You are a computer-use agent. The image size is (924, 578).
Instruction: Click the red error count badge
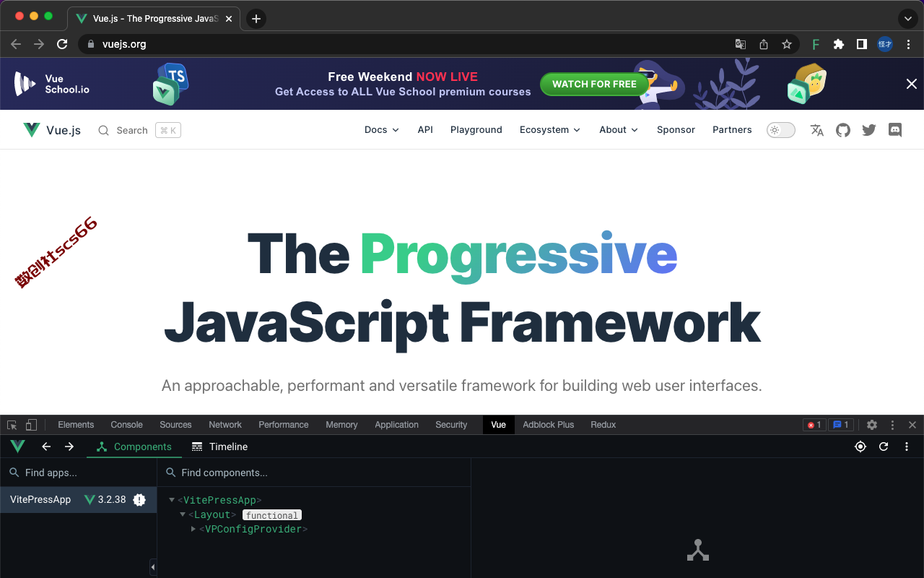pos(814,425)
